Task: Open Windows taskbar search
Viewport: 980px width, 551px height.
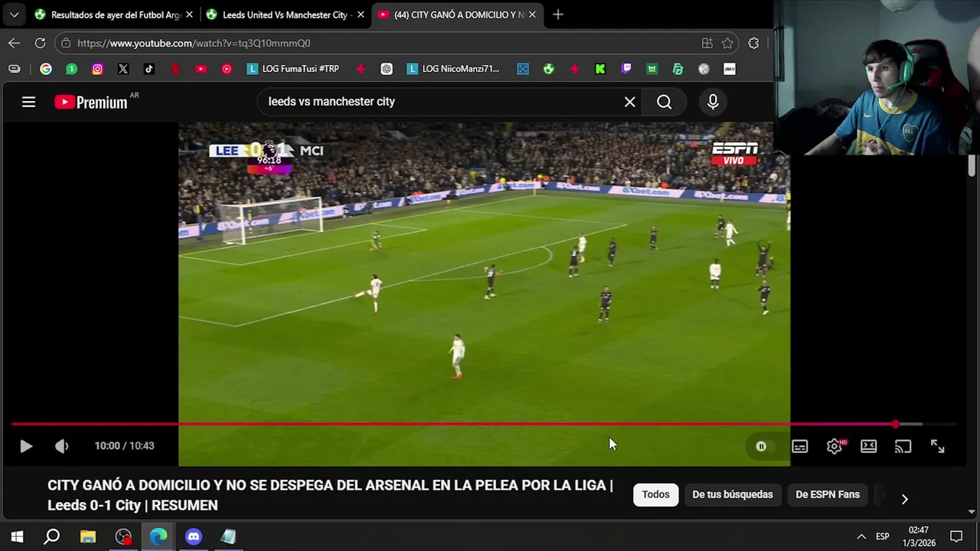Action: 52,537
